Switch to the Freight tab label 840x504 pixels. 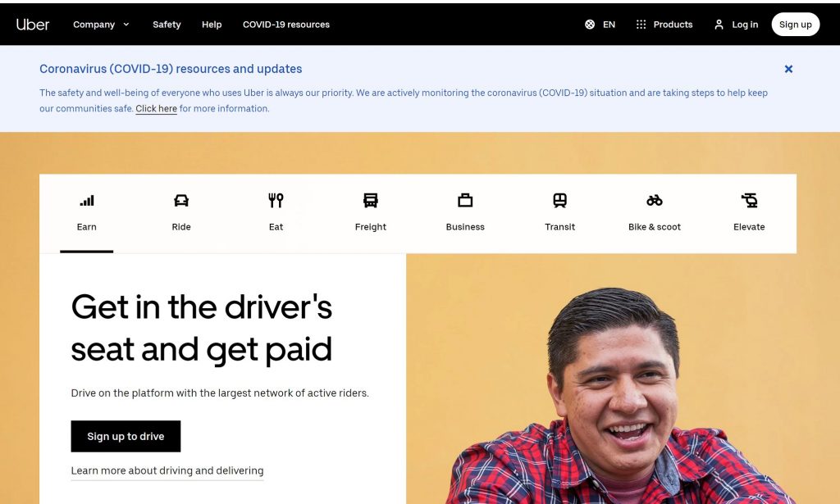click(x=371, y=227)
